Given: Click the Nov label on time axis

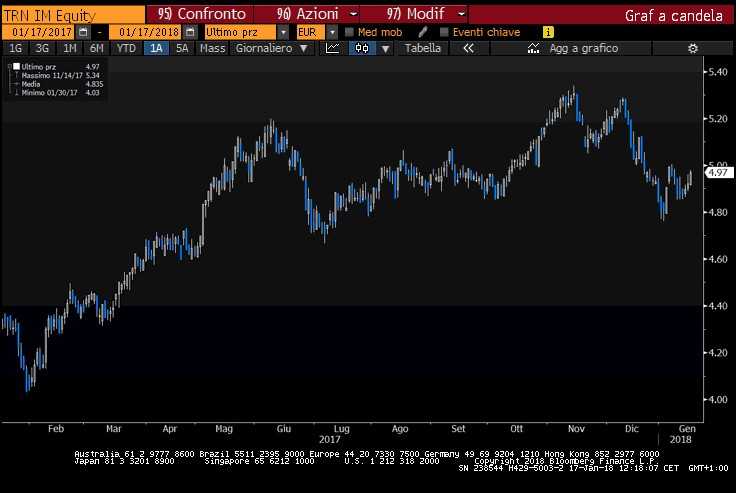Looking at the screenshot, I should [576, 429].
